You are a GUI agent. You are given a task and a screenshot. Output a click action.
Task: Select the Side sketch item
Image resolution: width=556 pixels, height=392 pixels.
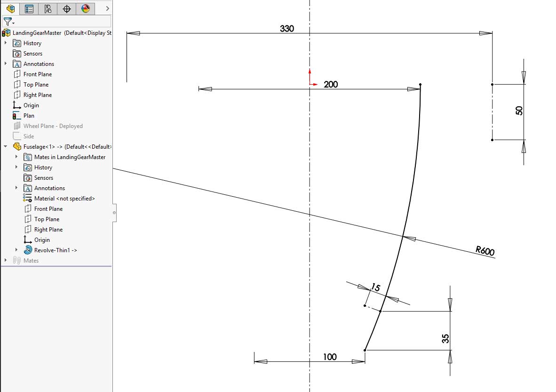[x=24, y=136]
